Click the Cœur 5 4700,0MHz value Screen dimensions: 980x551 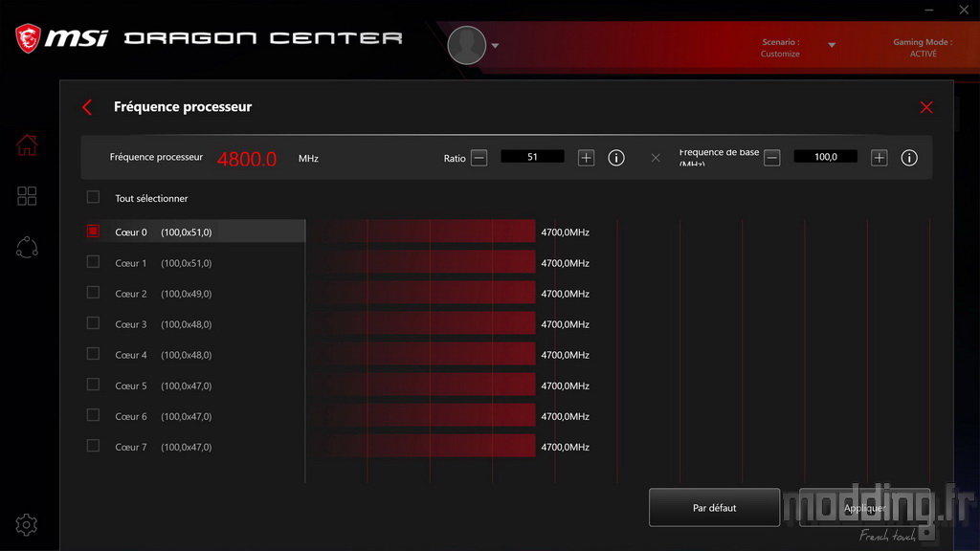565,386
